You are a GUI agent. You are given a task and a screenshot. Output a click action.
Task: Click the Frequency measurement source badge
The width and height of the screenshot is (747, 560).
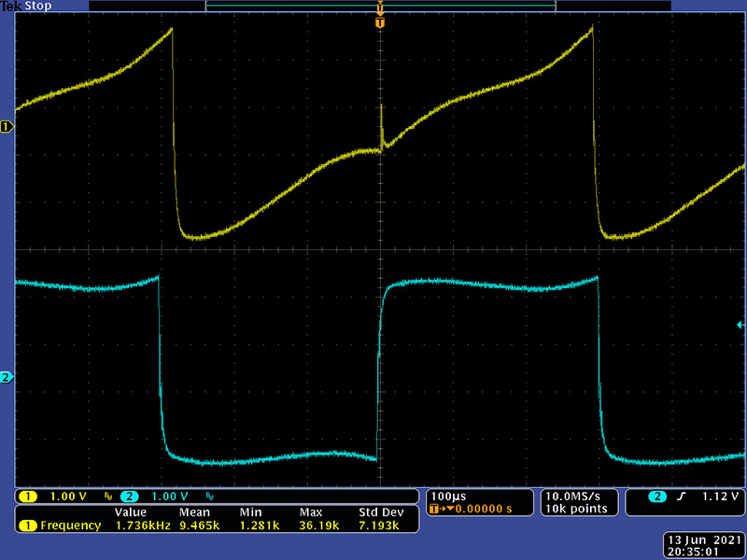pyautogui.click(x=28, y=525)
